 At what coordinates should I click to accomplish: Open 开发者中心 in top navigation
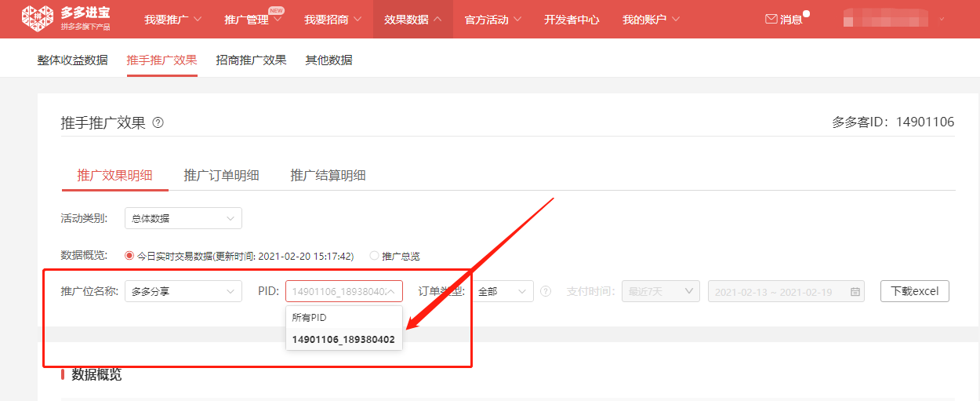coord(572,20)
